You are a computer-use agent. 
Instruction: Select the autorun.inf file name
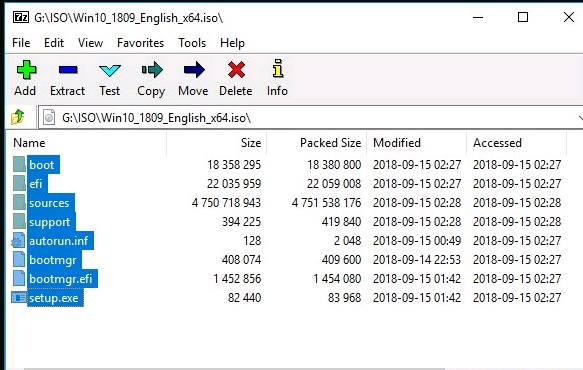point(59,241)
